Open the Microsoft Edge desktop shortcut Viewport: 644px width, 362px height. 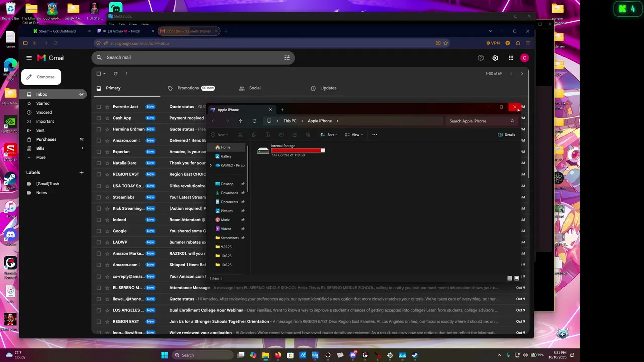click(10, 69)
